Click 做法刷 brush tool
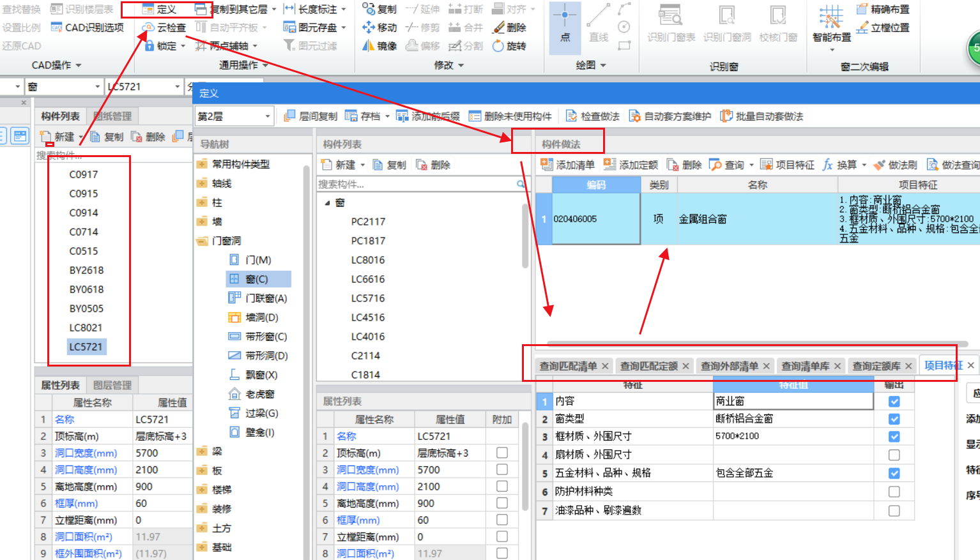 895,165
